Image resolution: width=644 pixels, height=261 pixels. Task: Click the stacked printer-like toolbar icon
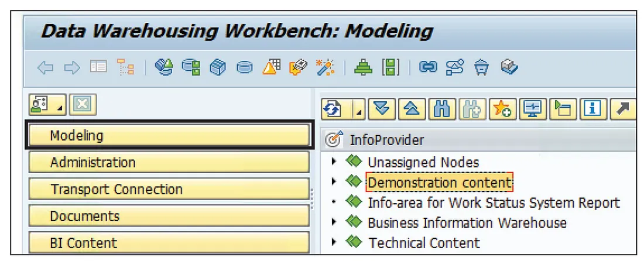(x=509, y=67)
